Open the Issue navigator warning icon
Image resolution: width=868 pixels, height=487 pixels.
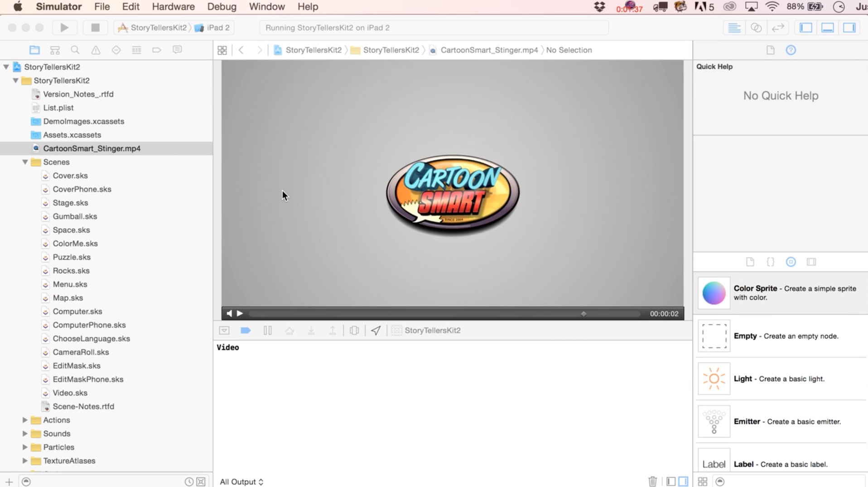[x=96, y=50]
